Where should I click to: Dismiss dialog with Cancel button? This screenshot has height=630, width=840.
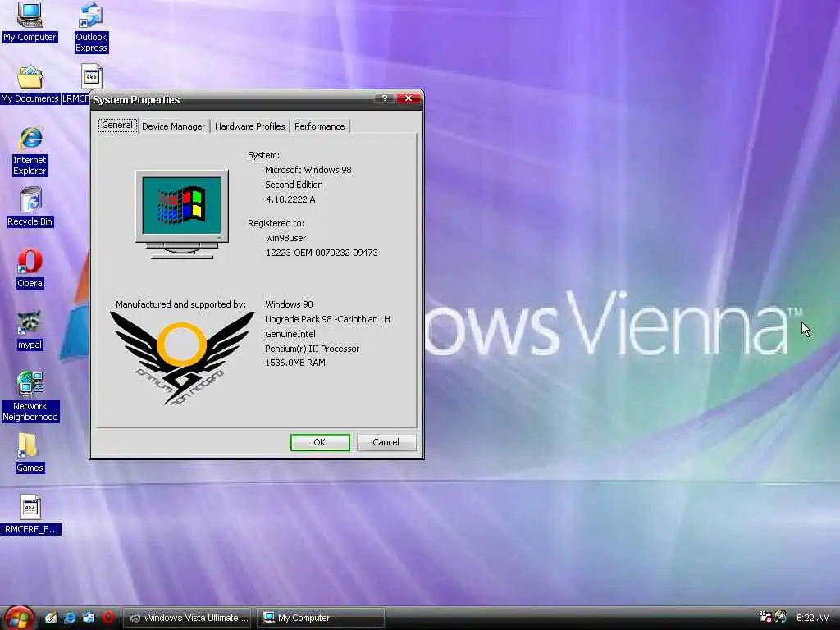[386, 442]
